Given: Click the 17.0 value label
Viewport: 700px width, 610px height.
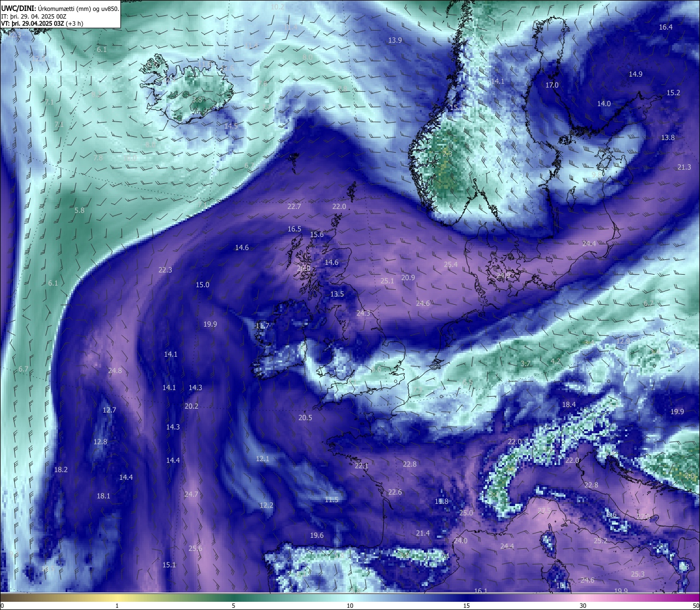Looking at the screenshot, I should (552, 85).
